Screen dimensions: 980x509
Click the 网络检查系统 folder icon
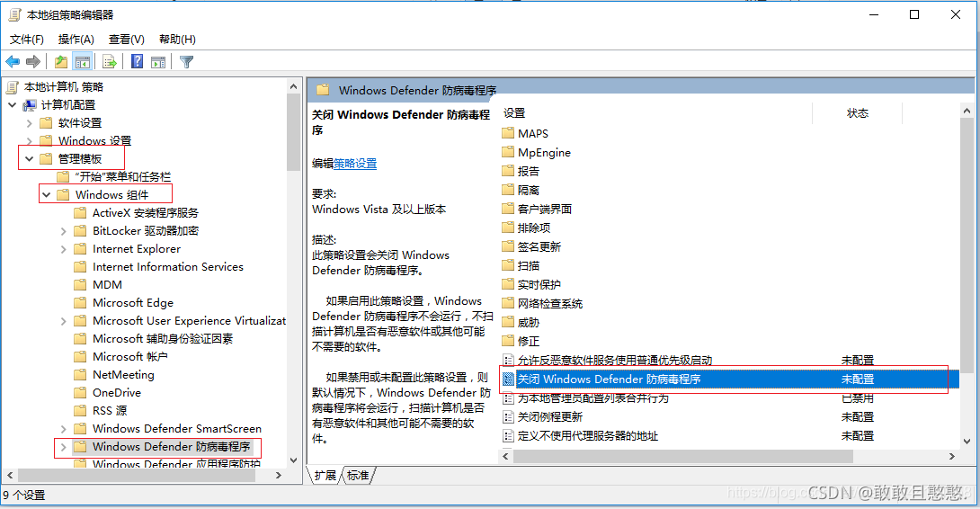508,303
